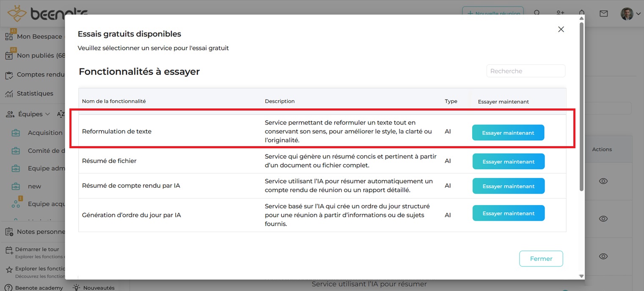
Task: Open the user avatar dropdown arrow
Action: tap(638, 14)
